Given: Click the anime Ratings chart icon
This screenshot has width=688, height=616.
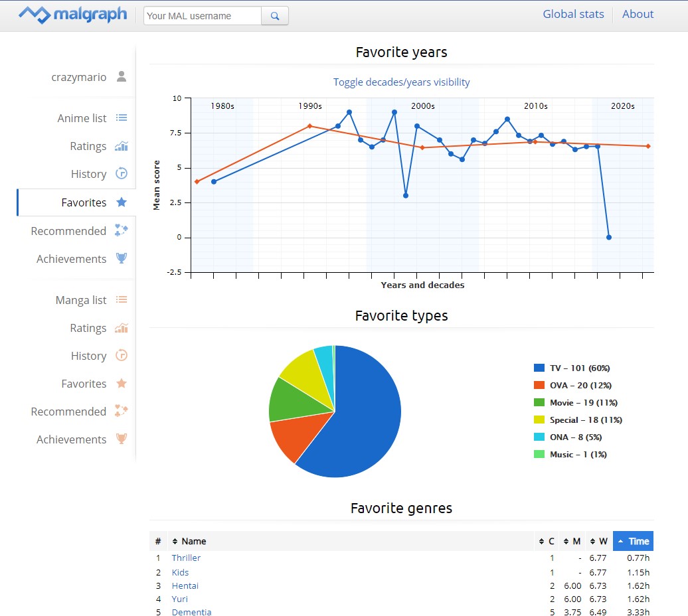Looking at the screenshot, I should pos(121,146).
